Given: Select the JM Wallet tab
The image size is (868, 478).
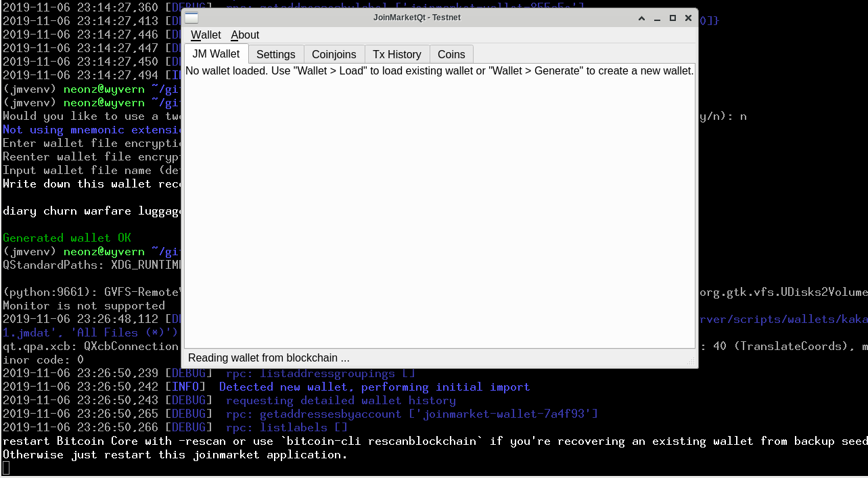Looking at the screenshot, I should 216,53.
